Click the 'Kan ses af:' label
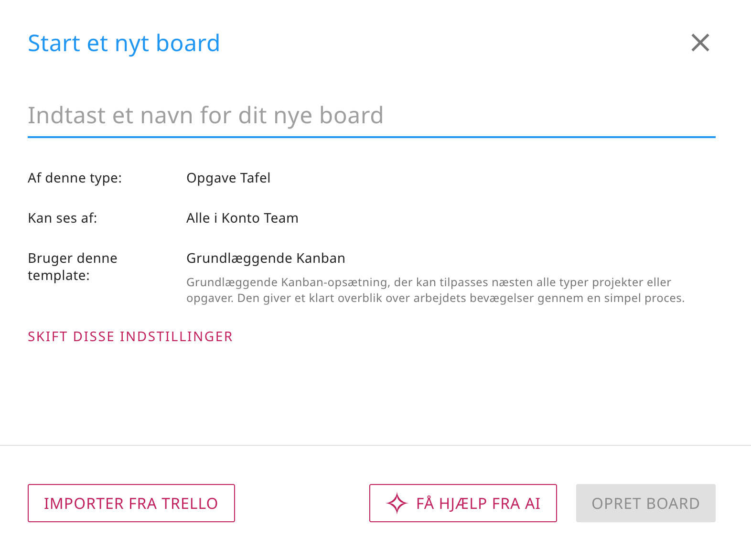751x560 pixels. 63,218
